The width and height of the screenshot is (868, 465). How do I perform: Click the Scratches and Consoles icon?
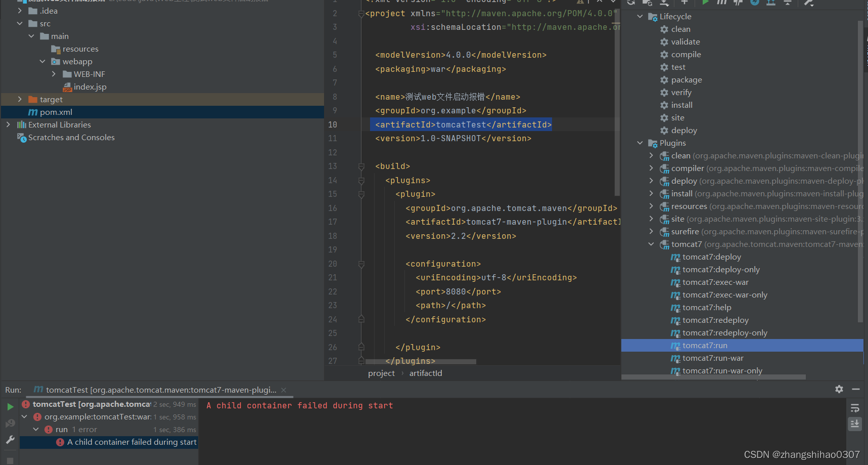pyautogui.click(x=22, y=138)
